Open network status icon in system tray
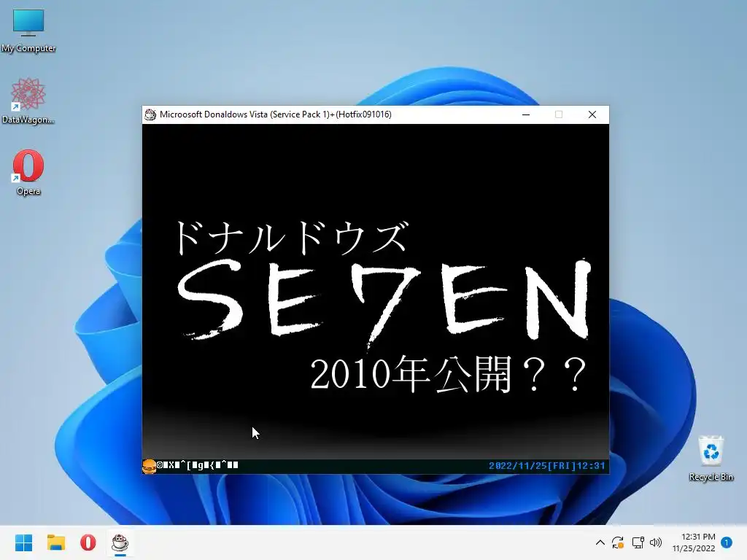 (x=638, y=542)
